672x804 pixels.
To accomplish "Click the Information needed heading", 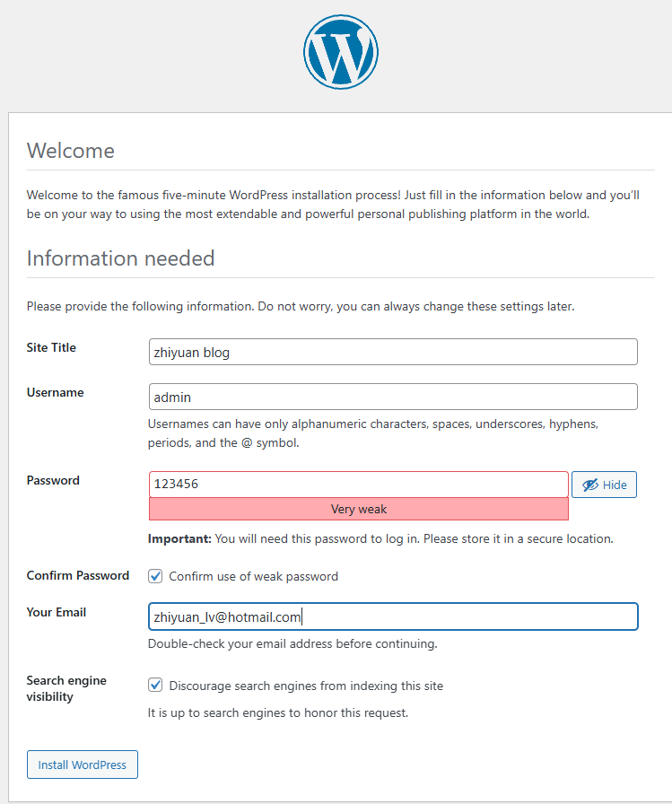I will point(120,258).
